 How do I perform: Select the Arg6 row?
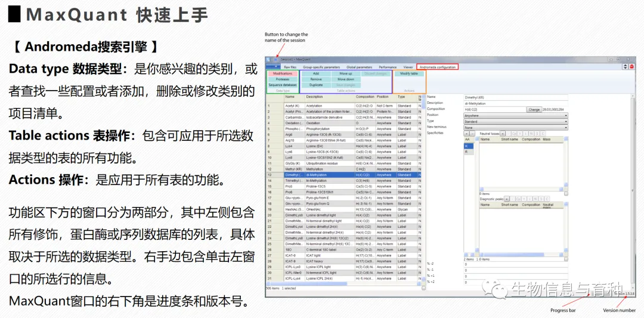coord(343,134)
